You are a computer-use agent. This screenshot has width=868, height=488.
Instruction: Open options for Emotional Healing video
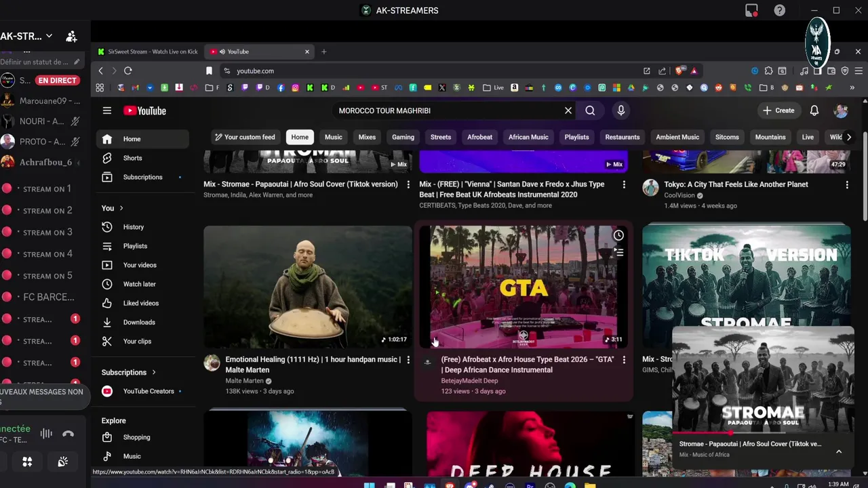408,359
